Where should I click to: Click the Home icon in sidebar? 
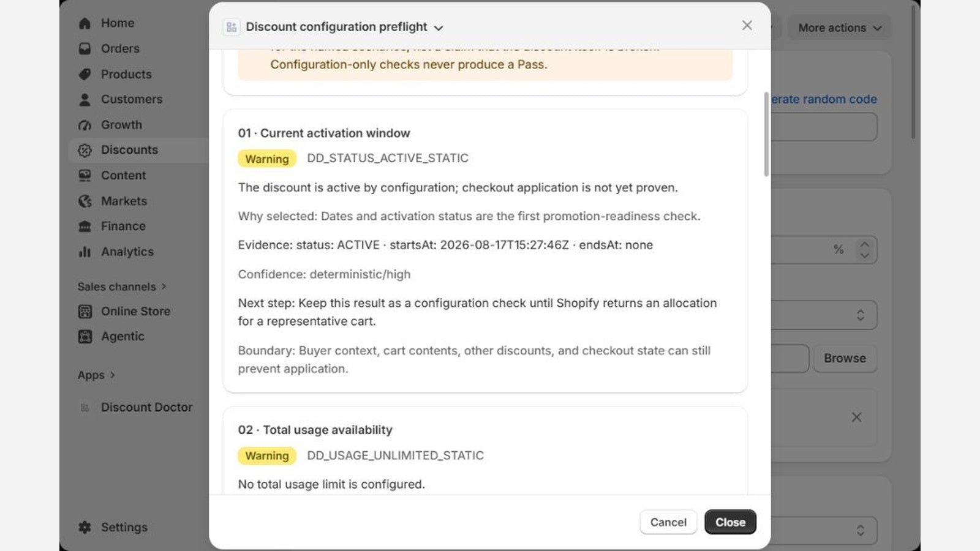pyautogui.click(x=85, y=23)
